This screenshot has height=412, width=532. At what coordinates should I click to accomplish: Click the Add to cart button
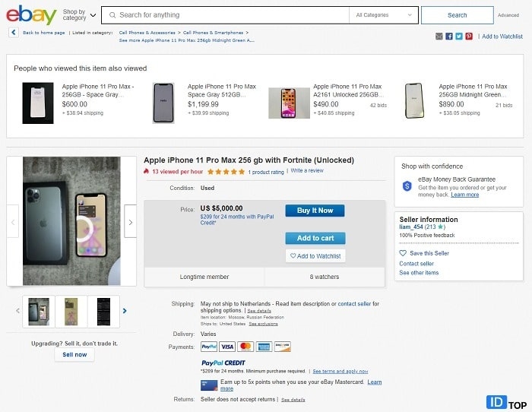[315, 238]
